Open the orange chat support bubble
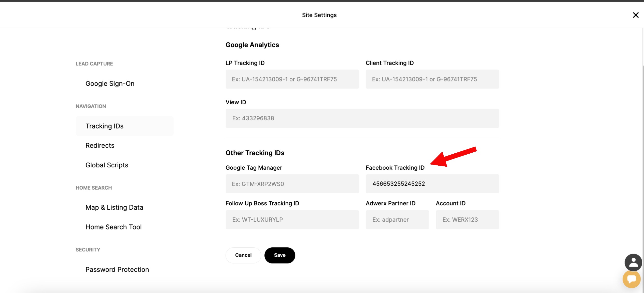 [632, 279]
